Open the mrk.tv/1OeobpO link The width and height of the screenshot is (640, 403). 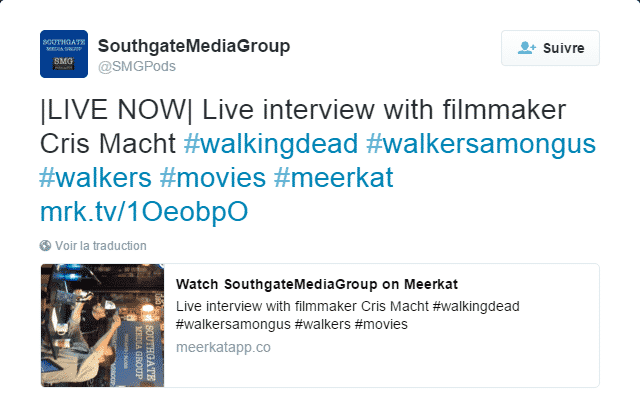pos(144,212)
